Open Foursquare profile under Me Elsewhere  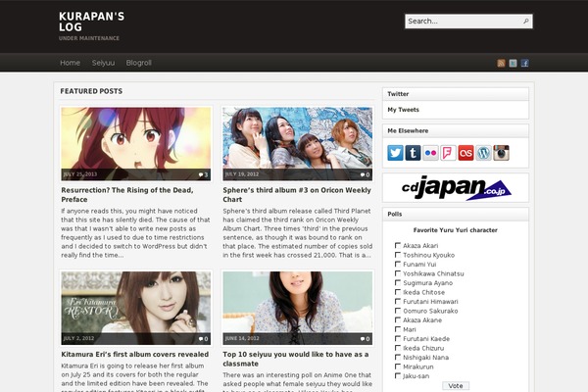tap(448, 153)
